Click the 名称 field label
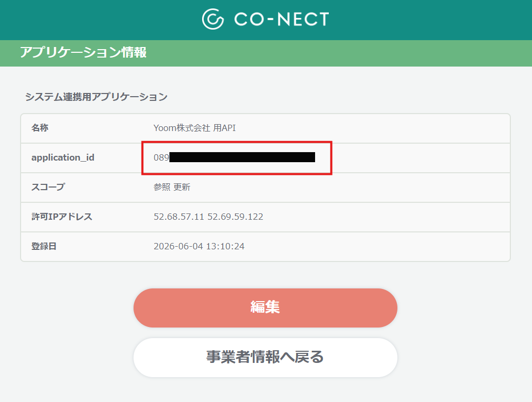 click(40, 128)
